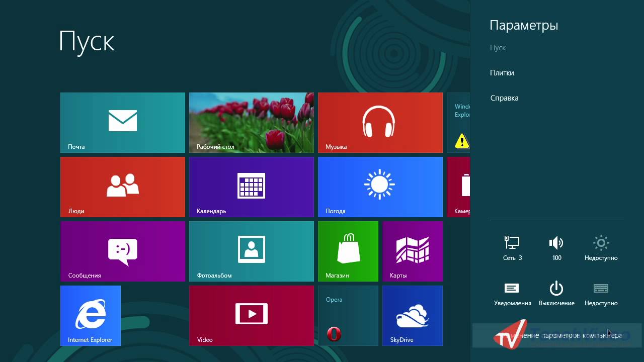
Task: Launch the Internet Explorer tile
Action: 91,316
